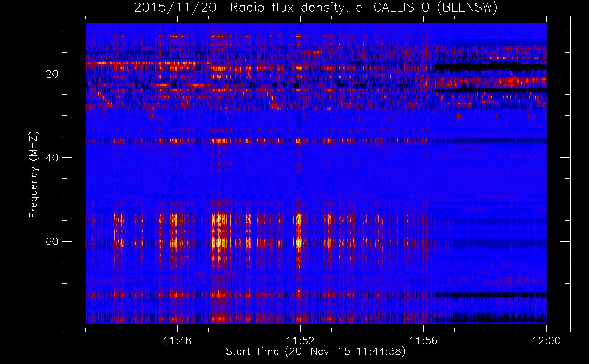Viewport: 589px width, 364px height.
Task: Click the 11:56 time axis label
Action: pos(423,341)
